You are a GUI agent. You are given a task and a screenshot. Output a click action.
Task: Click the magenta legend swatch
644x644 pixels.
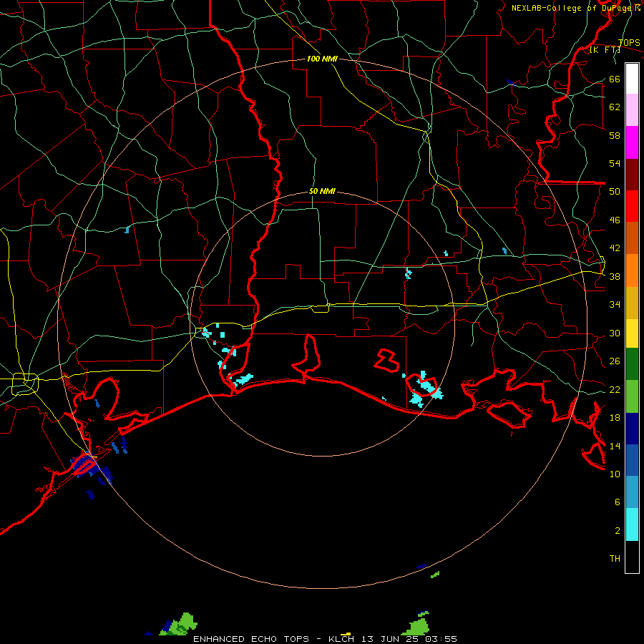pyautogui.click(x=632, y=142)
